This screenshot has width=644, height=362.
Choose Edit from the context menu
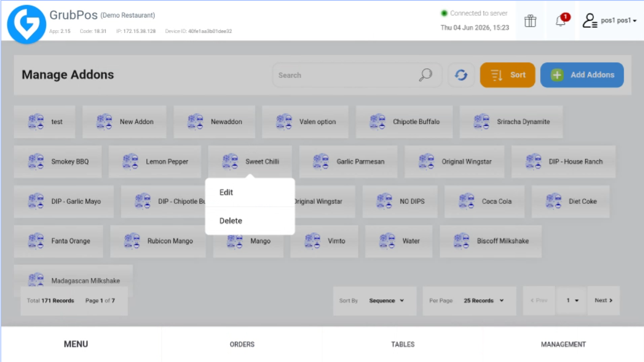250,192
